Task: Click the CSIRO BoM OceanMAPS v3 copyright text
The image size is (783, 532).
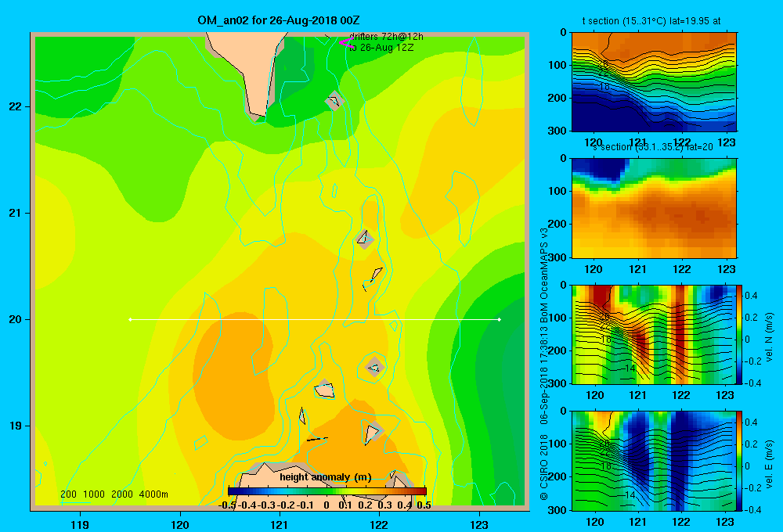Action: pos(544,364)
